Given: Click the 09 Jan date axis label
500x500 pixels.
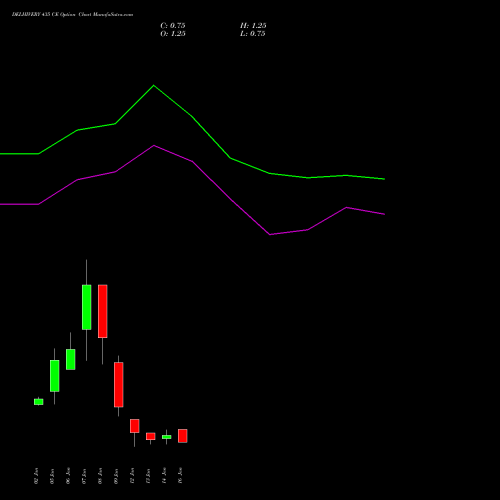Looking at the screenshot, I should pos(116,476).
